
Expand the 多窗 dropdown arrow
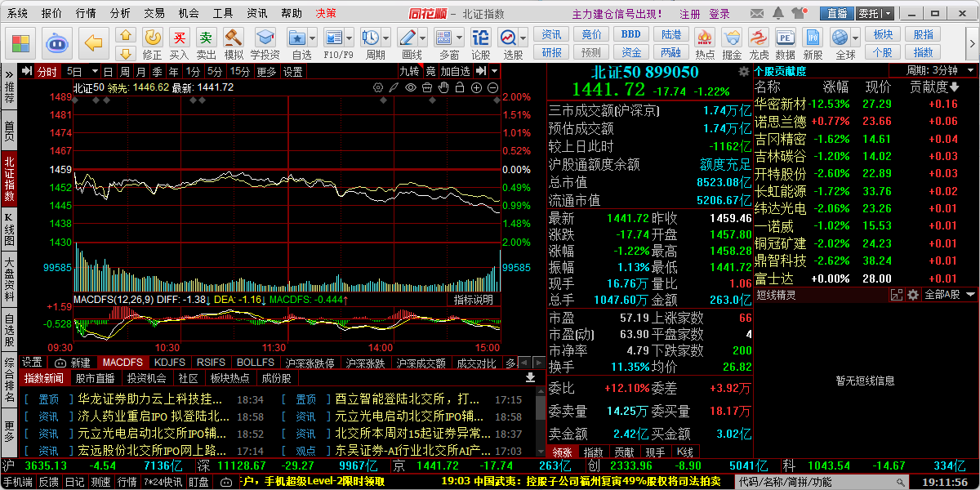(x=460, y=38)
